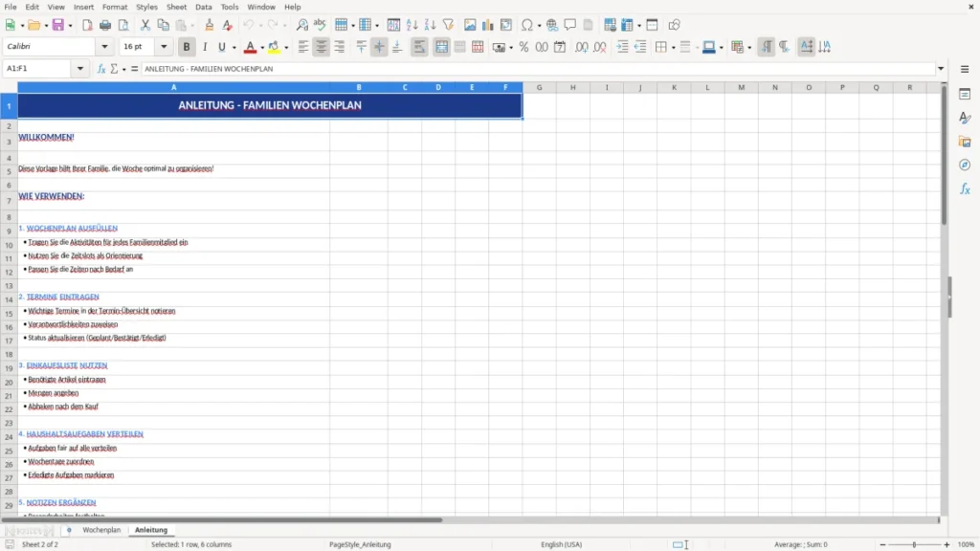
Task: Open the Function Wizard fx icon
Action: pos(101,69)
